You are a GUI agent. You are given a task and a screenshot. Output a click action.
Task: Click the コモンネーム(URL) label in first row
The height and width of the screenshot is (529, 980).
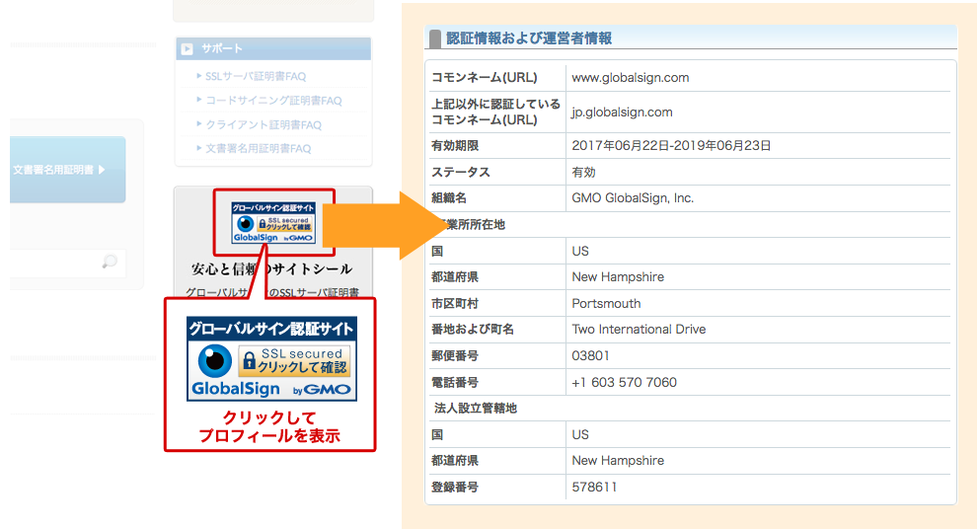(485, 78)
